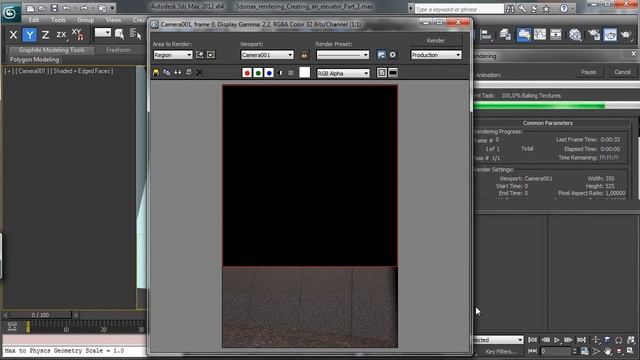Click the Print Image icon

coord(189,73)
